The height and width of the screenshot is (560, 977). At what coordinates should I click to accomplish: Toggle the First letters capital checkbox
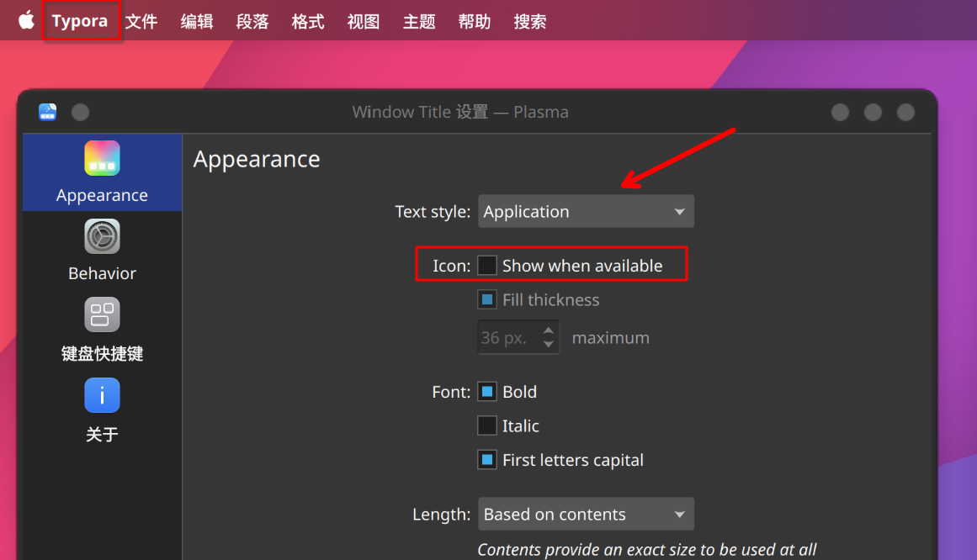(487, 460)
